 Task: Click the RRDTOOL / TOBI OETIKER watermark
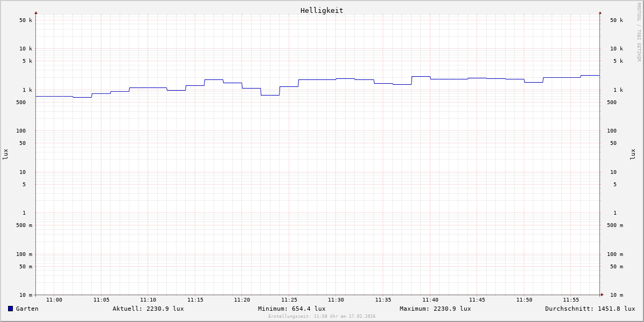pyautogui.click(x=639, y=32)
